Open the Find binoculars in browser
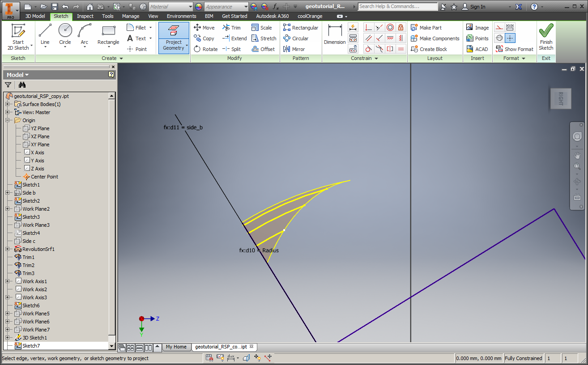This screenshot has height=365, width=588. pos(22,85)
